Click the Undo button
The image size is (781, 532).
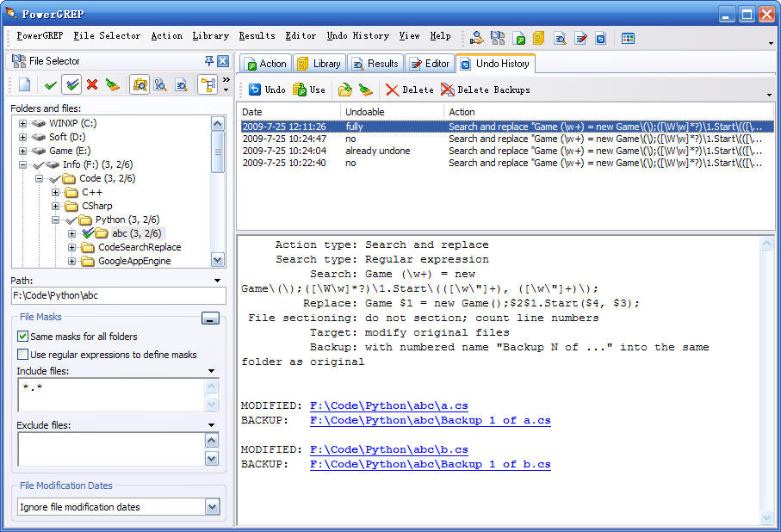point(267,90)
